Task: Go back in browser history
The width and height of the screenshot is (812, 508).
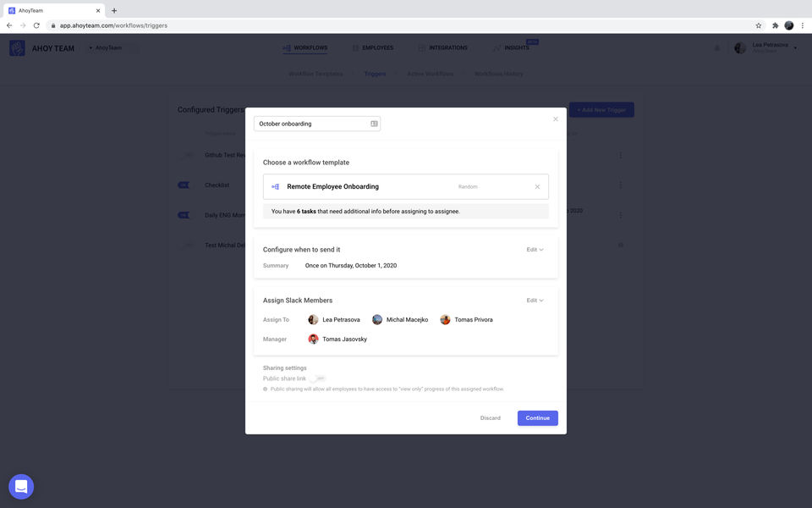Action: (9, 25)
